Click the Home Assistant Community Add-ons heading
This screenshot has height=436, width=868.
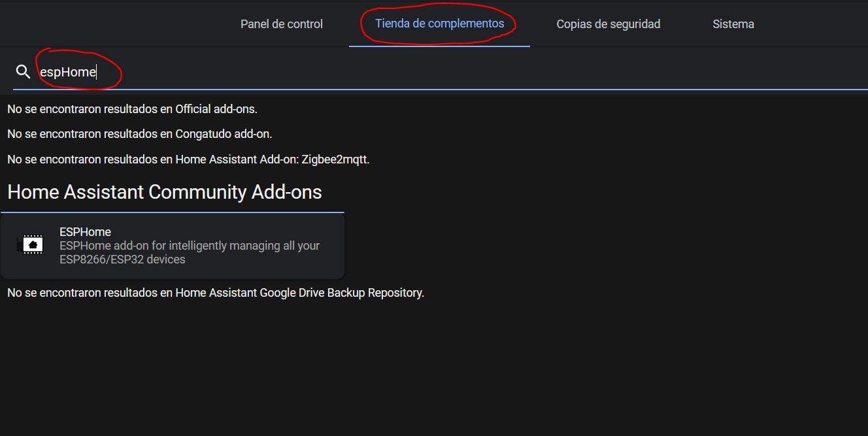(x=164, y=192)
